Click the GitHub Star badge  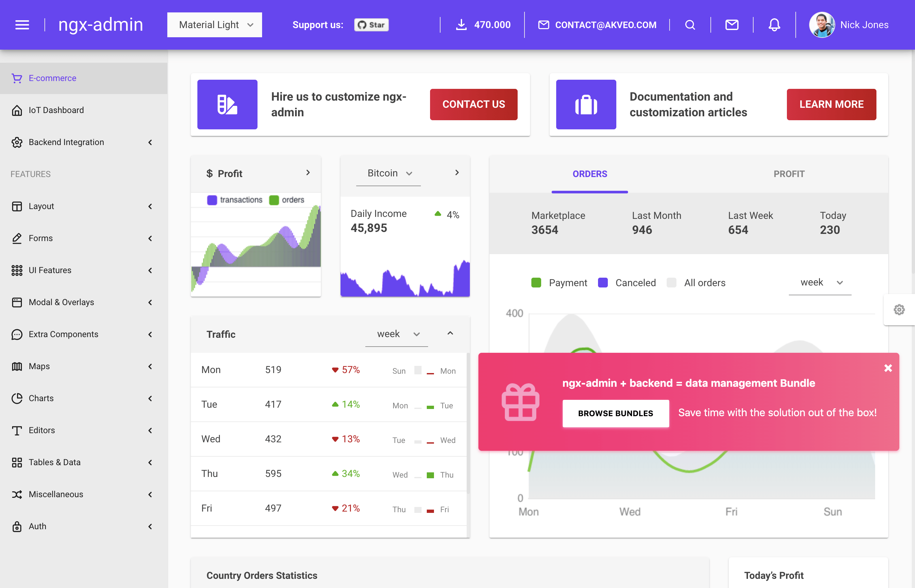pyautogui.click(x=371, y=25)
